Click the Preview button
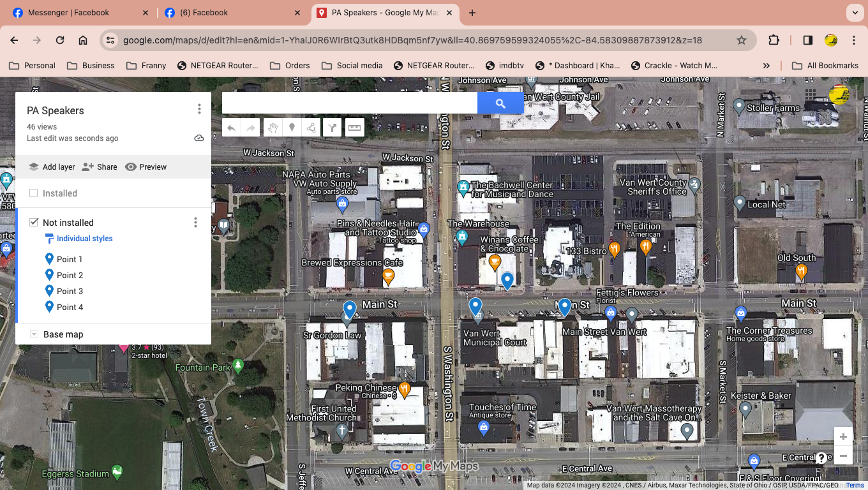The image size is (868, 490). tap(146, 167)
